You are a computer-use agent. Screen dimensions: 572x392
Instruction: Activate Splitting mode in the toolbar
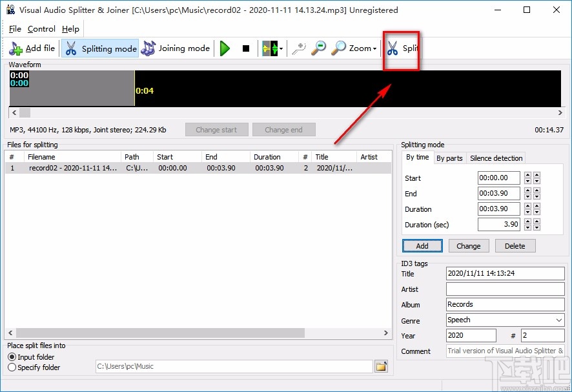(x=100, y=48)
